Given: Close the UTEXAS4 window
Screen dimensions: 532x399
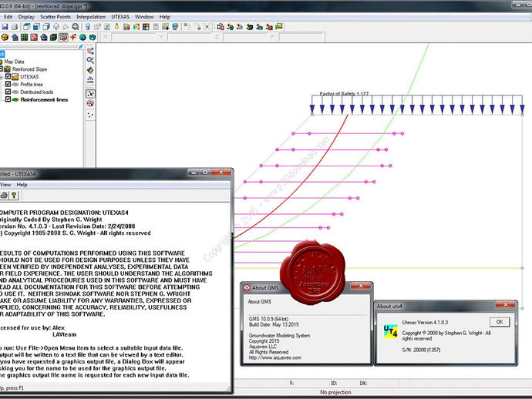Looking at the screenshot, I should coord(221,173).
